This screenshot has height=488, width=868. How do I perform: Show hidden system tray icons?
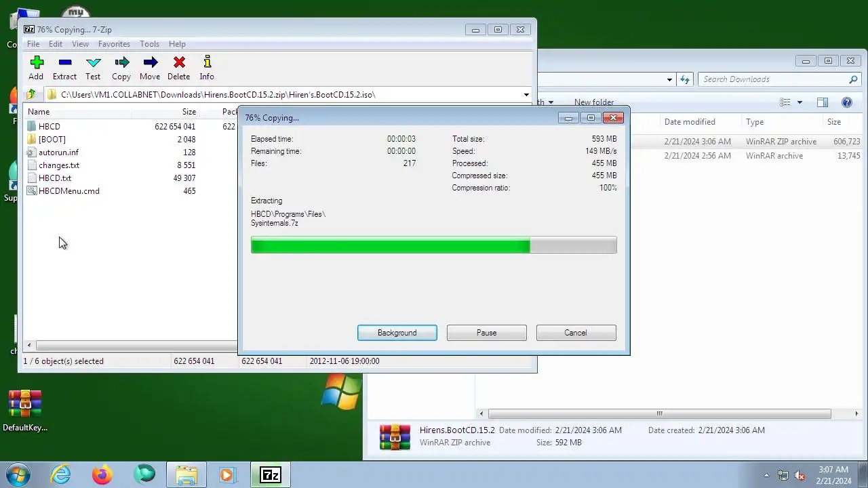[x=767, y=475]
